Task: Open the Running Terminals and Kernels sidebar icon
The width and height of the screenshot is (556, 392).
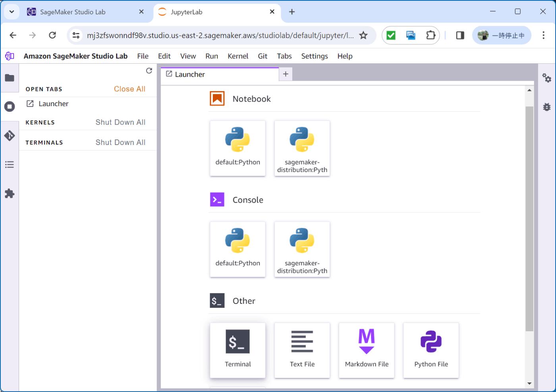Action: tap(10, 106)
